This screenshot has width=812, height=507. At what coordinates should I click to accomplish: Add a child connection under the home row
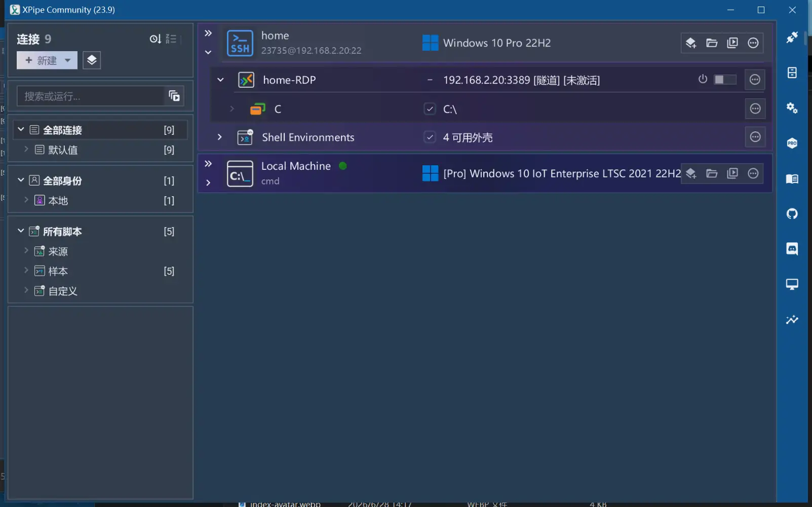click(x=691, y=43)
